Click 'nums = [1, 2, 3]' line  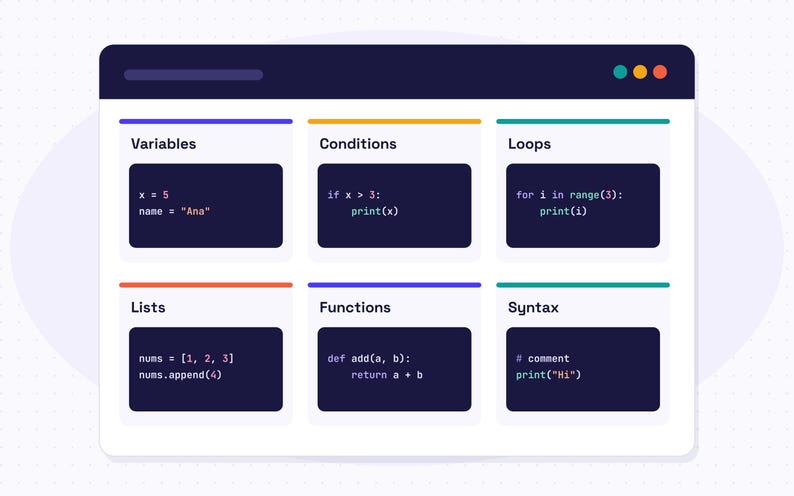click(186, 358)
